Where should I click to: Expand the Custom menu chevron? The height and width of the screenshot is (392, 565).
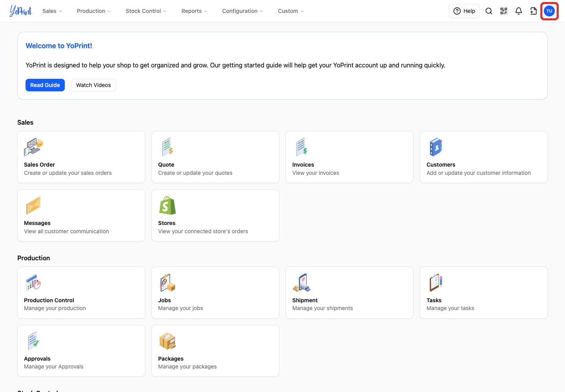click(302, 11)
